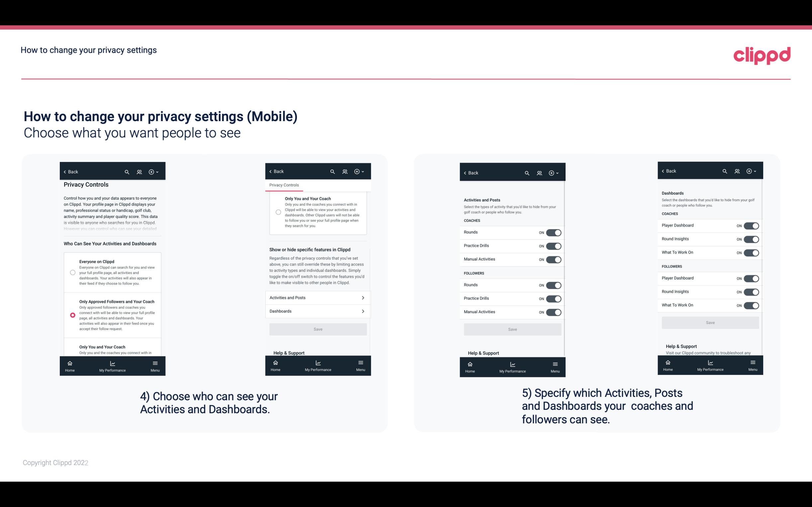Scroll down in Privacy Controls screen
The width and height of the screenshot is (812, 507).
coord(112,269)
